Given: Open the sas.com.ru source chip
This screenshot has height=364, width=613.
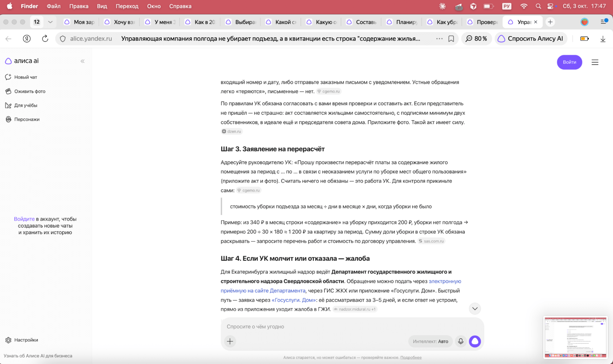Looking at the screenshot, I should 431,241.
